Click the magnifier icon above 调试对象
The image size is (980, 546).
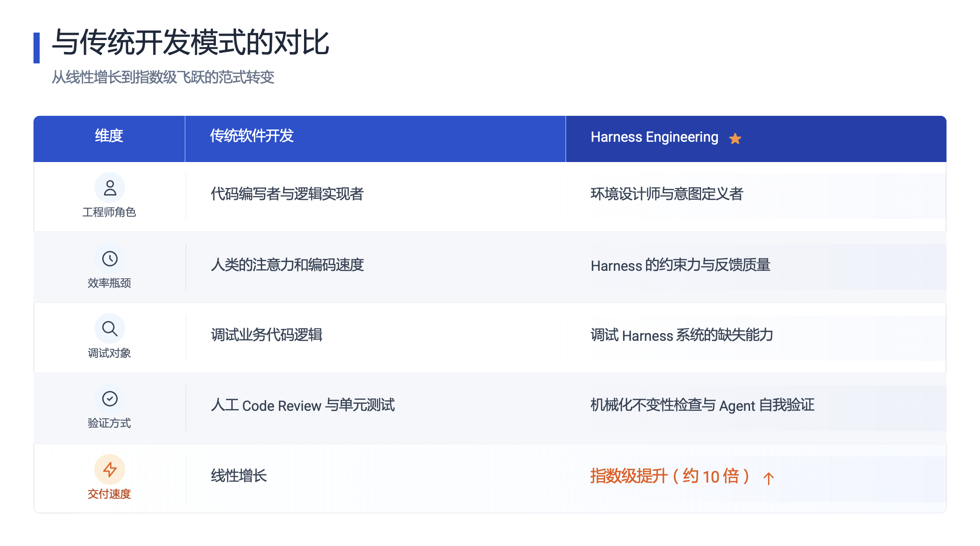[x=110, y=328]
